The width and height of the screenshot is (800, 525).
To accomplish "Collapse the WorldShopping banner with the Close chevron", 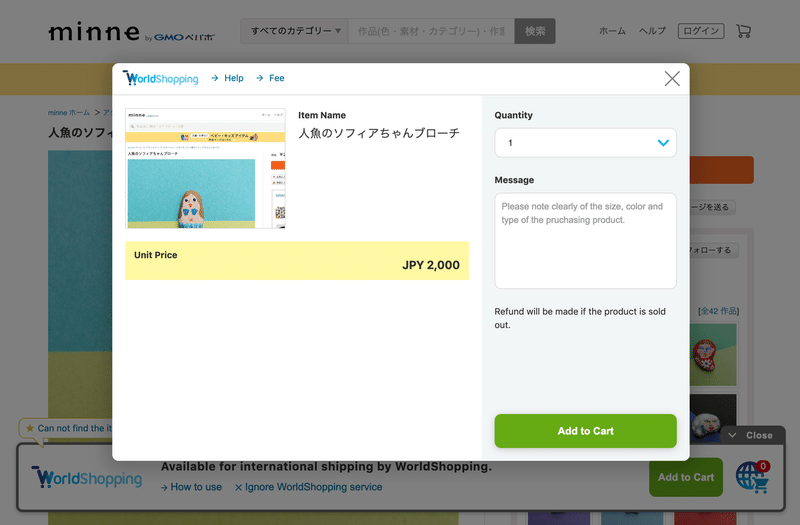I will pyautogui.click(x=753, y=435).
